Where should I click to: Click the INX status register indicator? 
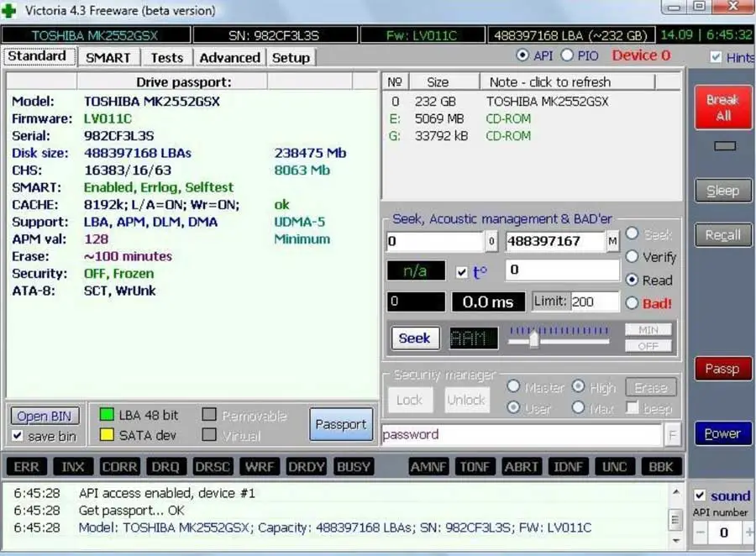coord(73,467)
